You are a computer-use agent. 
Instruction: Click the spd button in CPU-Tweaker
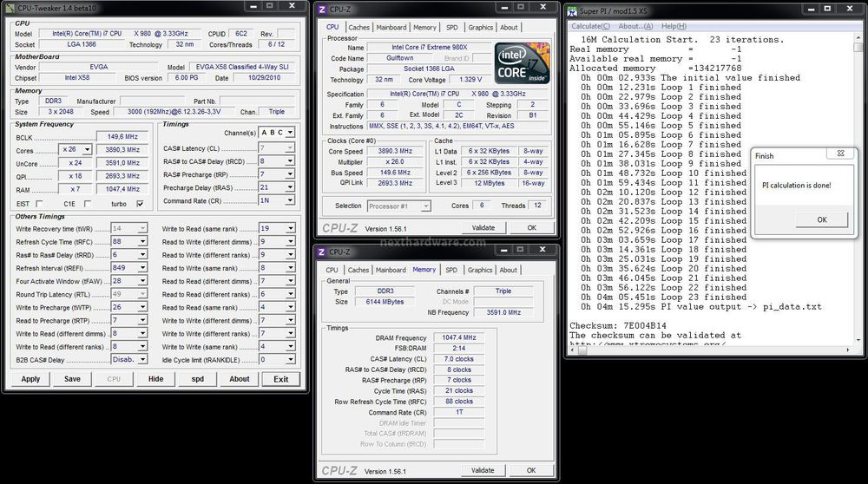click(x=198, y=379)
